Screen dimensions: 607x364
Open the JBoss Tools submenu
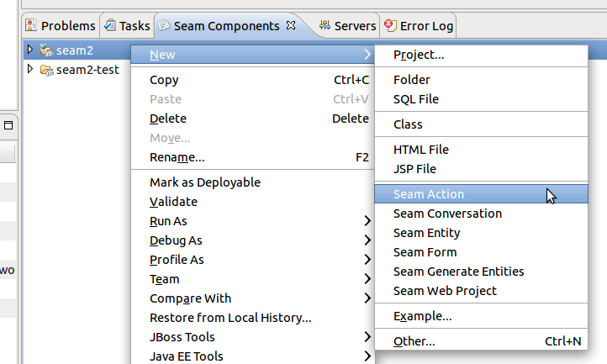pos(182,337)
